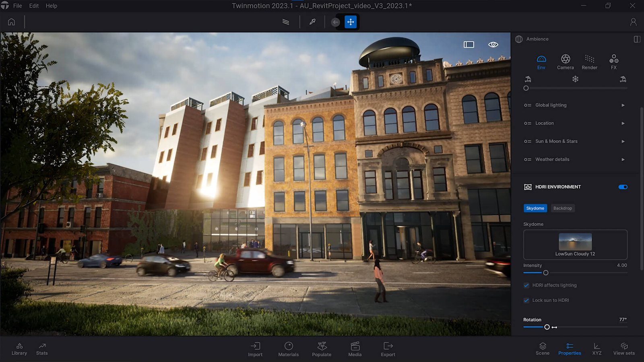Viewport: 644px width, 362px height.
Task: Select the Move gizmo tool
Action: pos(351,22)
